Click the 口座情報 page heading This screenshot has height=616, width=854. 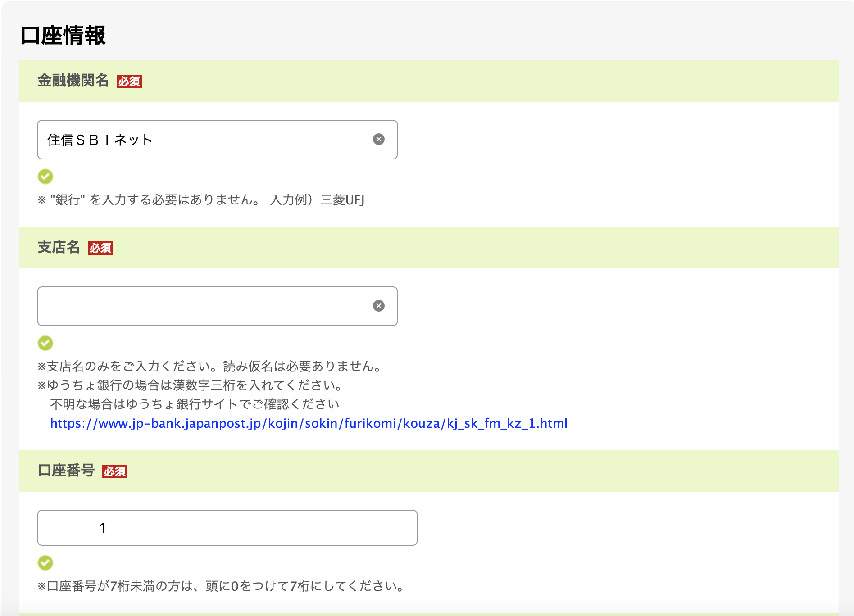pyautogui.click(x=63, y=35)
